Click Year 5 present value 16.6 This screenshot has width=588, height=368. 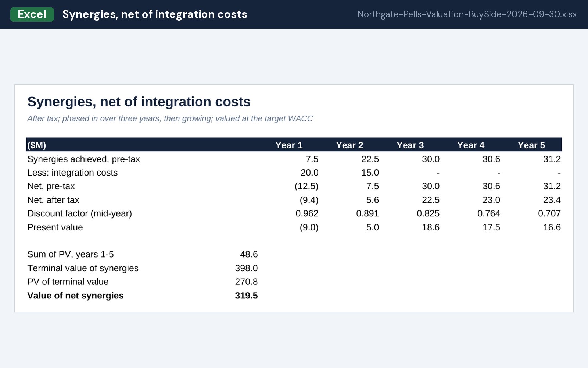click(552, 227)
